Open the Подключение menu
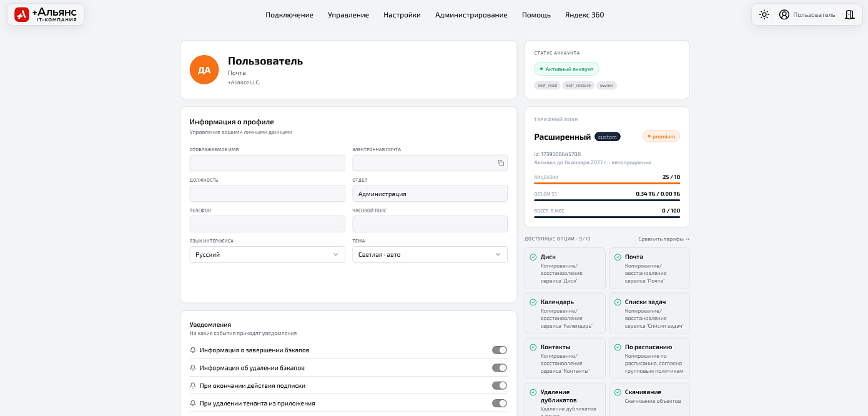Image resolution: width=868 pixels, height=416 pixels. click(x=289, y=15)
